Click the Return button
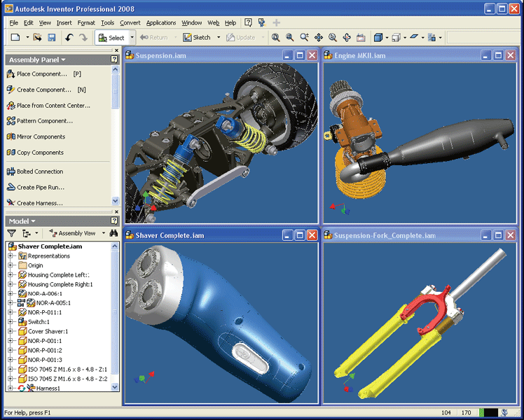This screenshot has width=524, height=420. pyautogui.click(x=153, y=37)
